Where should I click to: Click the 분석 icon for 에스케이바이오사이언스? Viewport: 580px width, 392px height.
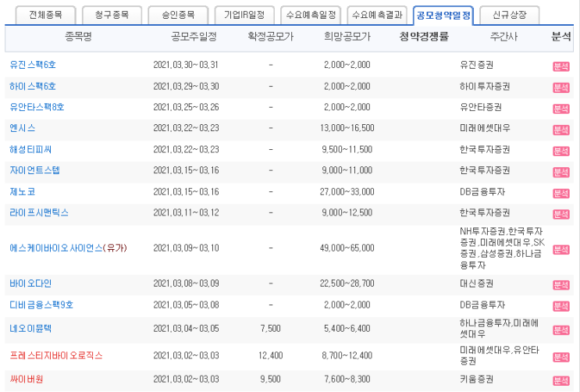pos(560,249)
